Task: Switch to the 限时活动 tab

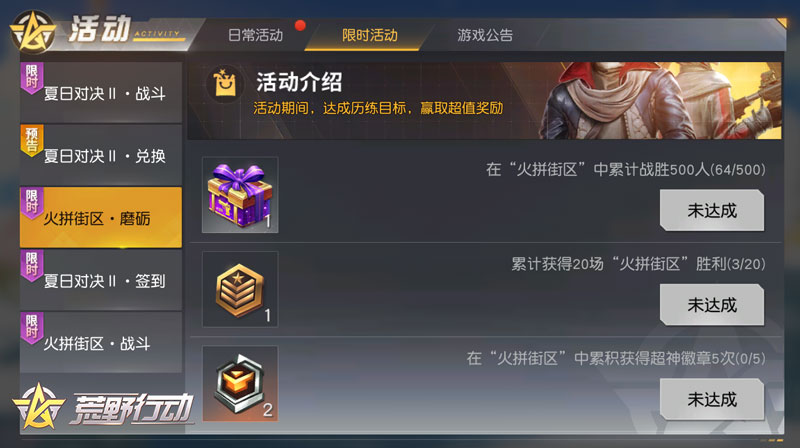Action: pyautogui.click(x=369, y=35)
